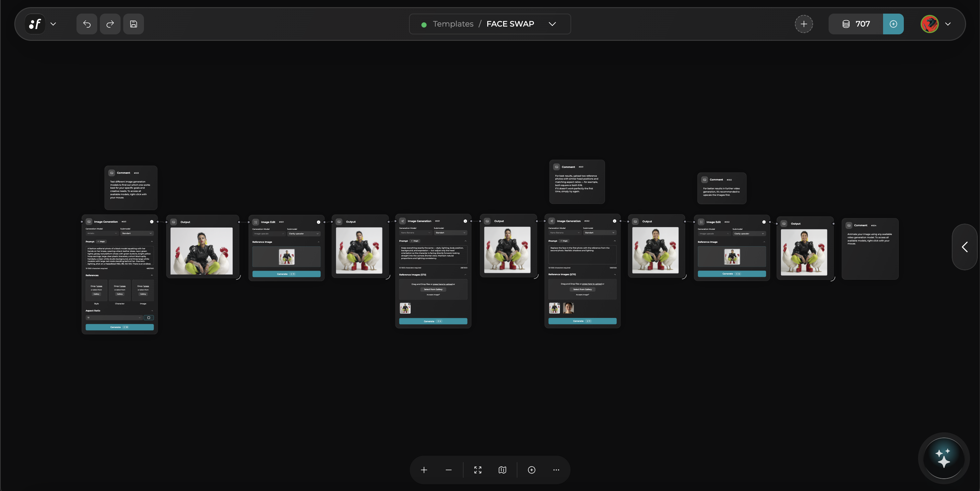Screen dimensions: 980x491
Task: Click the zoom out icon on bottom toolbar
Action: tap(449, 470)
